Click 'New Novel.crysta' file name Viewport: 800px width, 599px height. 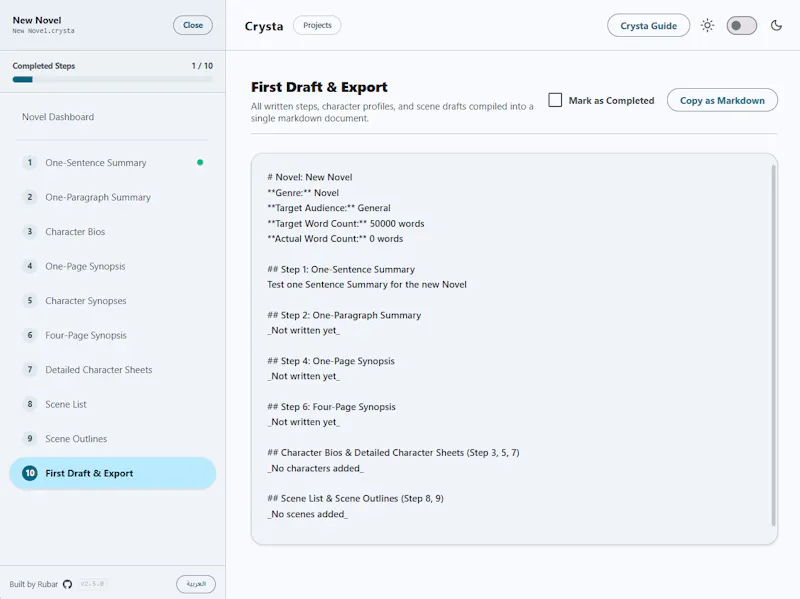tap(43, 31)
